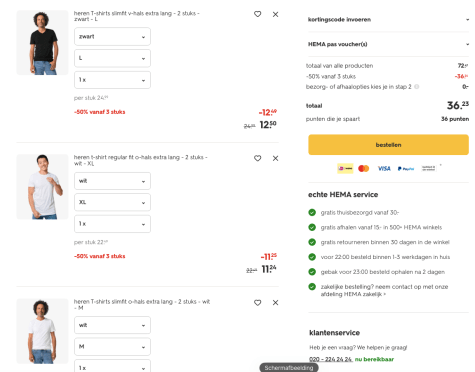Open product image of black v-hals T-shirt
Viewport: 475px width, 372px height.
point(42,42)
